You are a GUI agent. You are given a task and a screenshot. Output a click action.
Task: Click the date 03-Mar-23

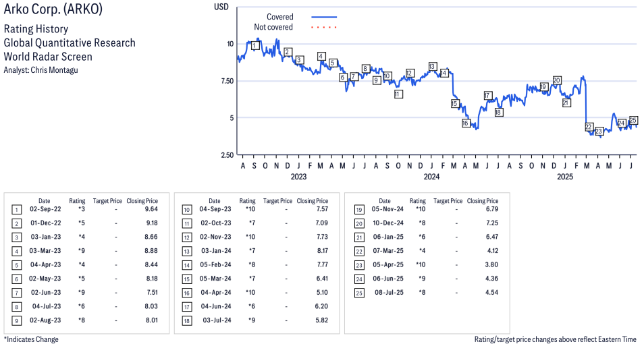pyautogui.click(x=45, y=251)
